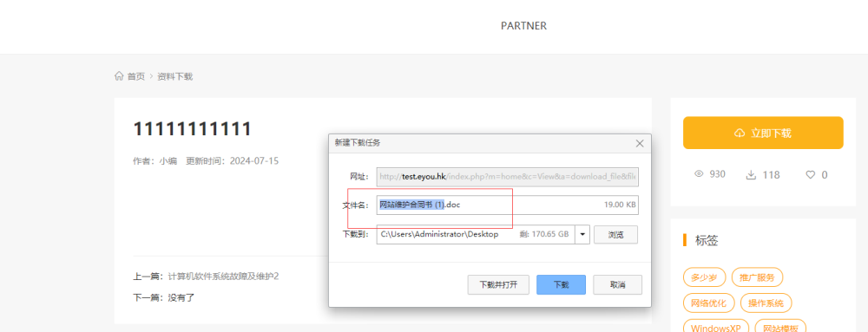Click the 取消 cancel button
868x332 pixels.
(617, 285)
